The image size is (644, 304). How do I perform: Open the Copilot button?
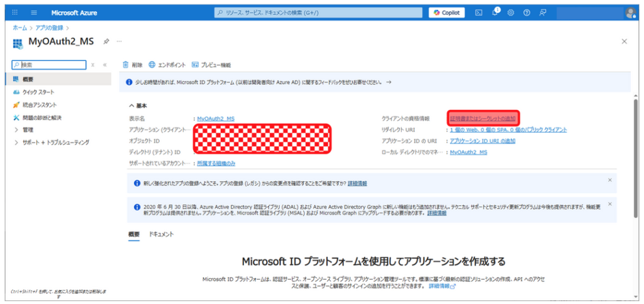(447, 13)
